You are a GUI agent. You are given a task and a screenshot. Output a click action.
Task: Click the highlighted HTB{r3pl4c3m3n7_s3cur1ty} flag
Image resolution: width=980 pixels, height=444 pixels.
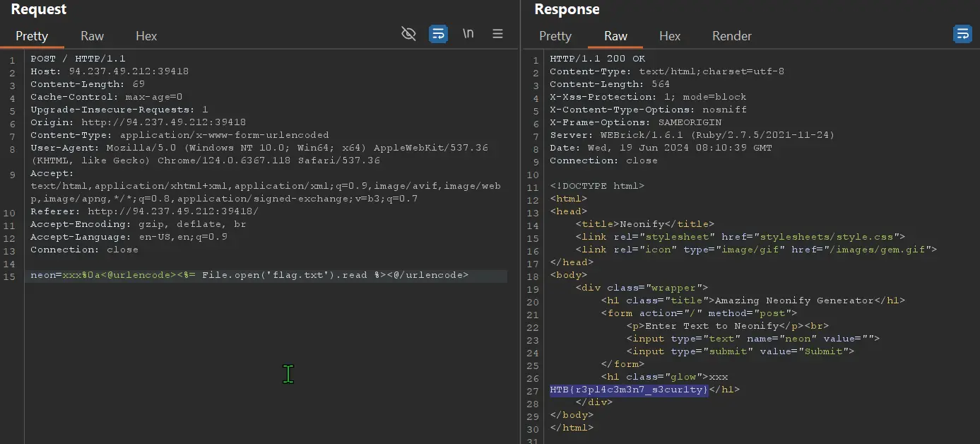(629, 390)
